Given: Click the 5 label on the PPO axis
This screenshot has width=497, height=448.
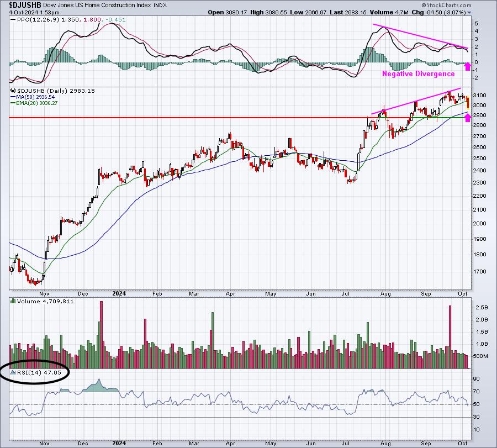Looking at the screenshot, I should (477, 23).
